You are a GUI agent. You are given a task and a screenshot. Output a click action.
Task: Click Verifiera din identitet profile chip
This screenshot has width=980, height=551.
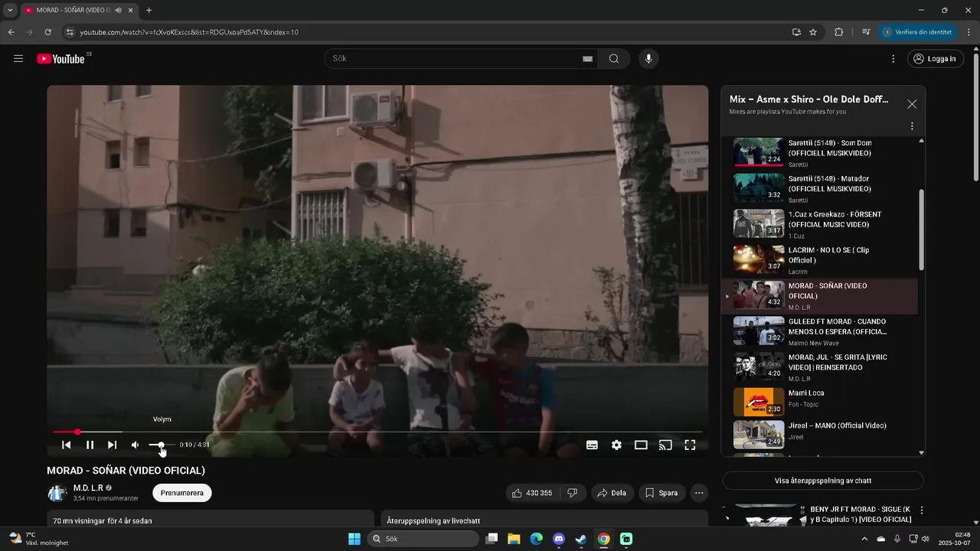pyautogui.click(x=918, y=32)
